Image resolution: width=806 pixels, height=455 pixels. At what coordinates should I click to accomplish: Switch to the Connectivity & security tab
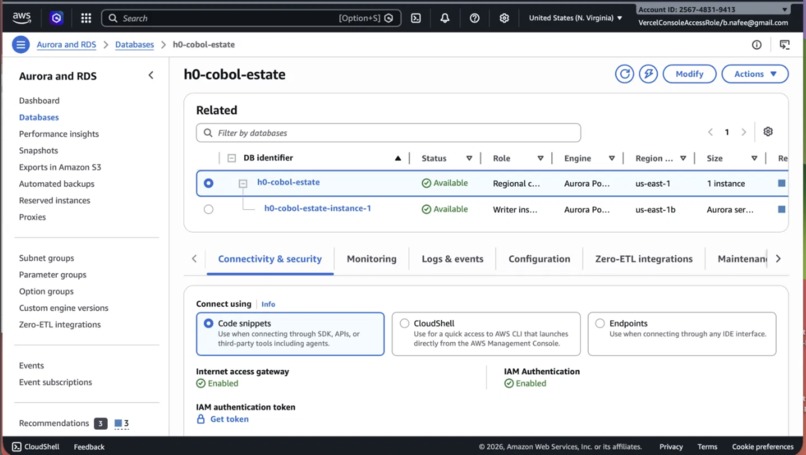pos(270,259)
